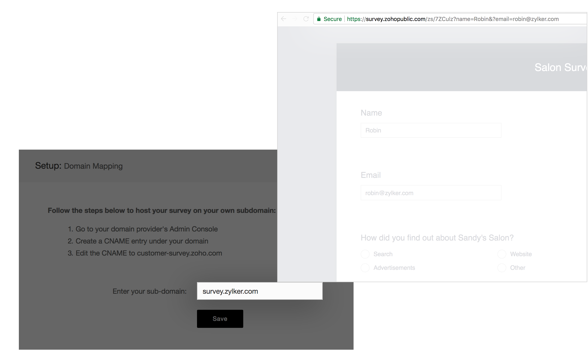Click the Salon Survey header title
This screenshot has height=364, width=588.
560,67
